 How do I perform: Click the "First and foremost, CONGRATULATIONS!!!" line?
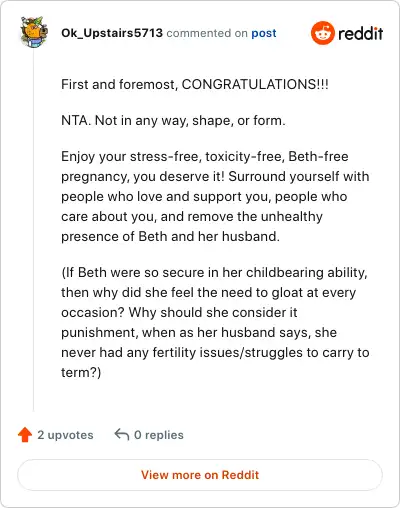click(x=195, y=84)
